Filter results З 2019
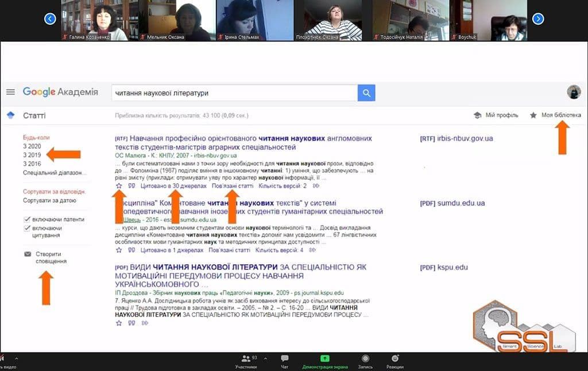This screenshot has height=371, width=588. (32, 155)
